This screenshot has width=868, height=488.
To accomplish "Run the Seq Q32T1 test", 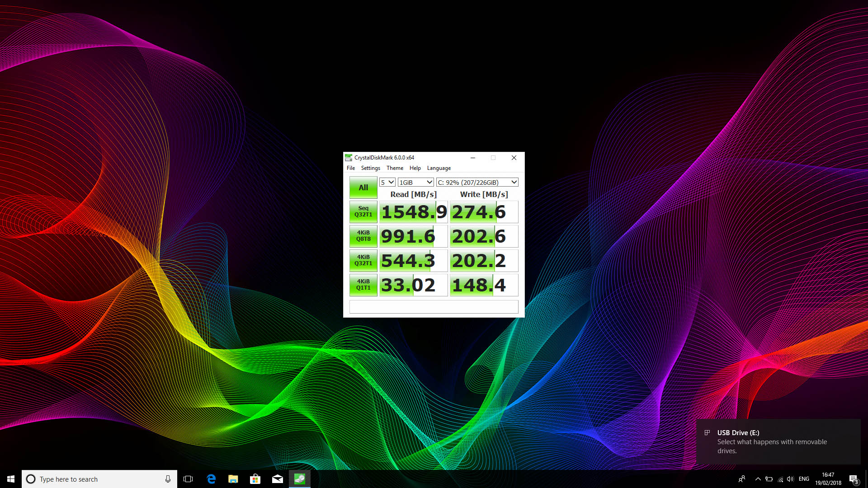I will click(x=363, y=212).
